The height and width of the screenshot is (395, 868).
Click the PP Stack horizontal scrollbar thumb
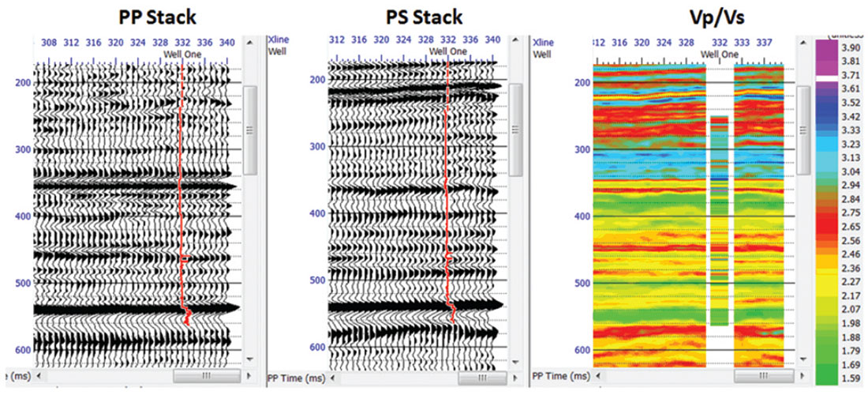207,376
